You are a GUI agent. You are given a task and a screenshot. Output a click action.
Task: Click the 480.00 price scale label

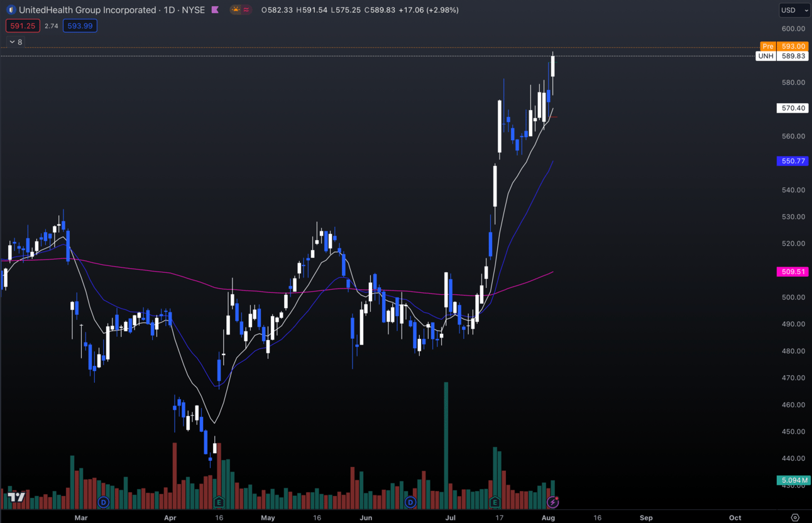coord(793,351)
